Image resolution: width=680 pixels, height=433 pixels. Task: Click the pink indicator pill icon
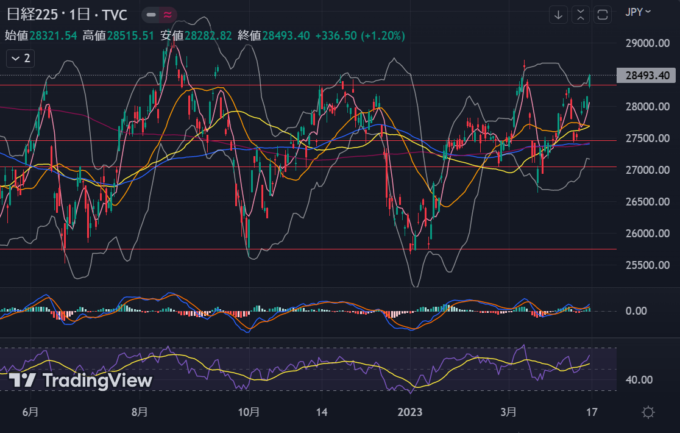pos(166,16)
